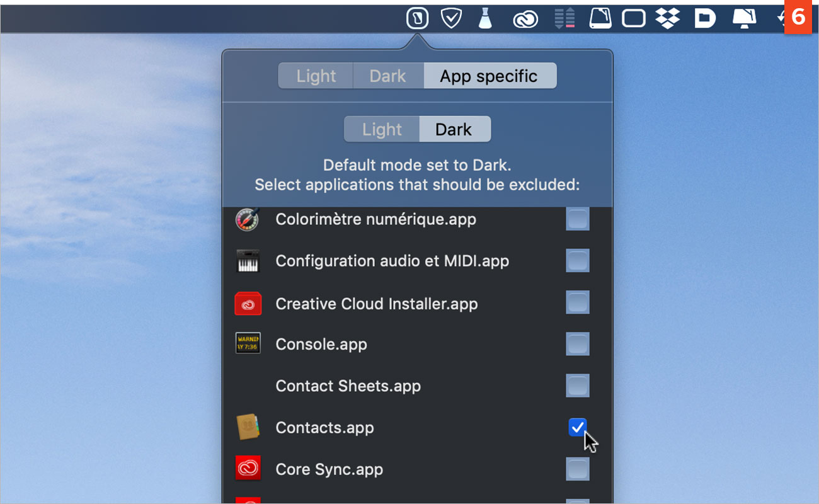The height and width of the screenshot is (504, 819).
Task: Uncheck the Contacts.app checkbox
Action: pos(578,428)
